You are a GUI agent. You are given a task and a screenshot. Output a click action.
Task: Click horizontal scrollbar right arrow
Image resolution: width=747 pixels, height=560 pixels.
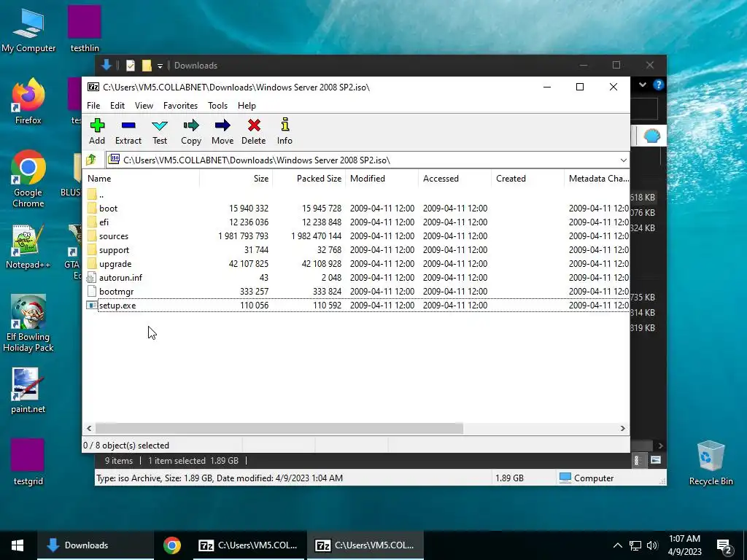click(622, 428)
